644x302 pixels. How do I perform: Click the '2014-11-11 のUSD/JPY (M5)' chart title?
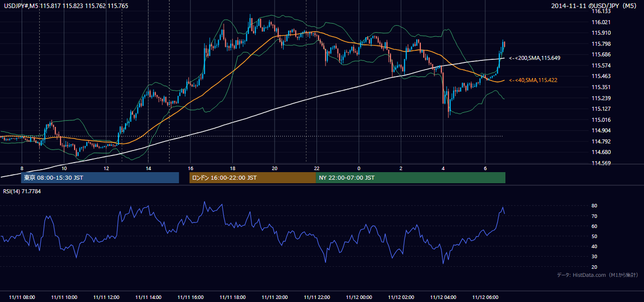click(x=595, y=6)
